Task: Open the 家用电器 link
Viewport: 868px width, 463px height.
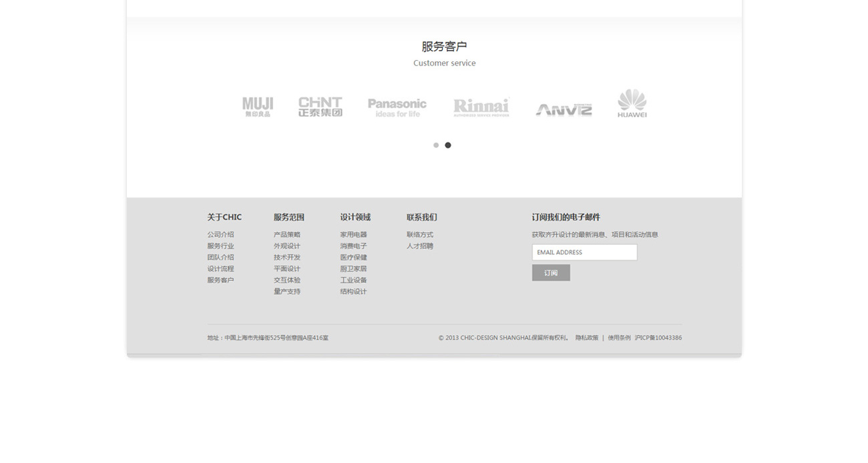Action: point(353,235)
